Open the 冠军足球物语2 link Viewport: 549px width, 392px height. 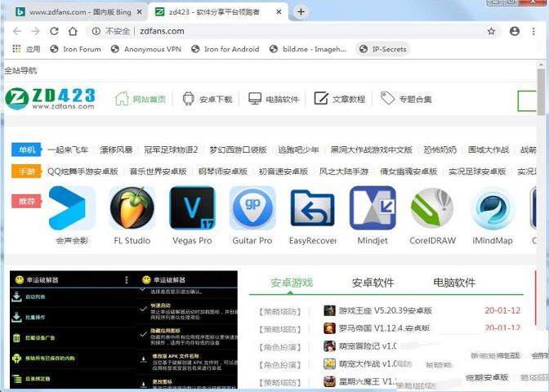pos(172,149)
